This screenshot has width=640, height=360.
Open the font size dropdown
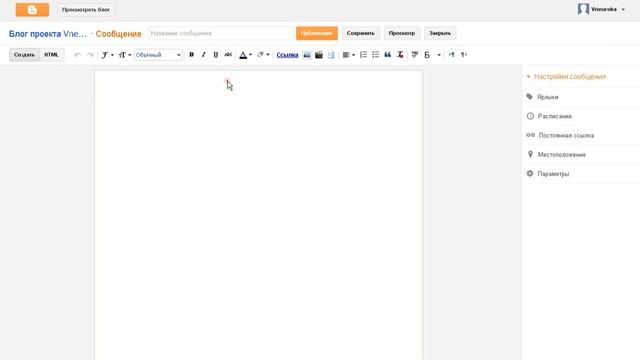[124, 55]
